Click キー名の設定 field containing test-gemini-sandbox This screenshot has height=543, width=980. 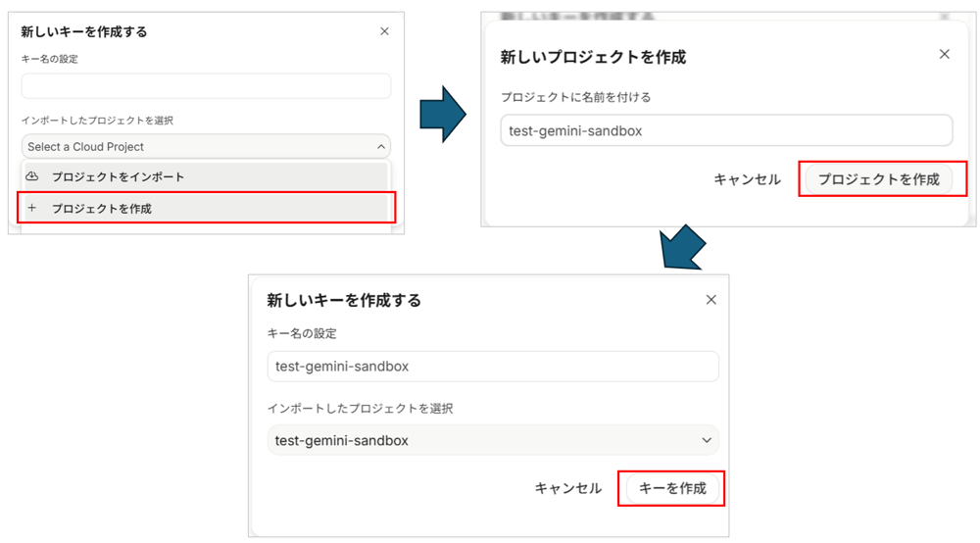(492, 367)
